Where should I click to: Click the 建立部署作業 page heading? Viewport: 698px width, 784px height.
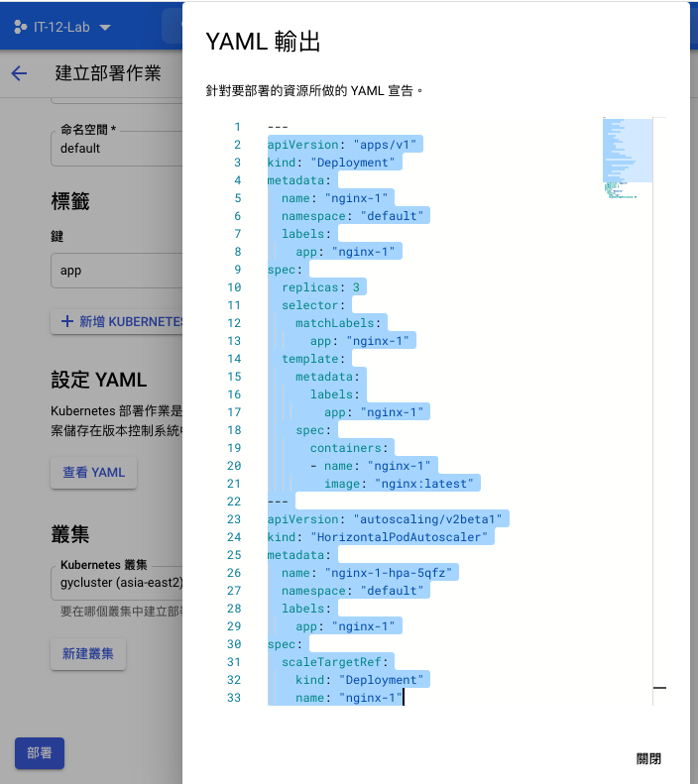tap(108, 73)
